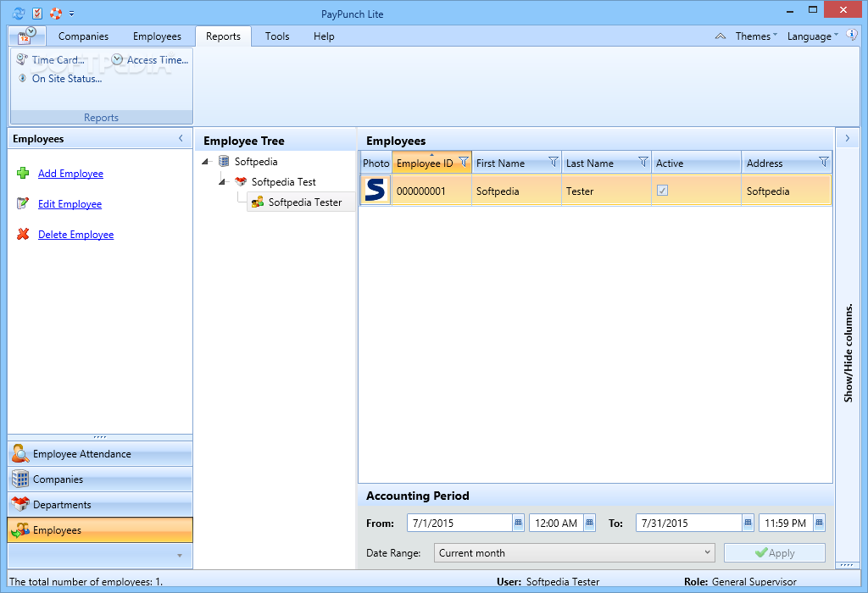Open the Date Range Current month dropdown
This screenshot has height=593, width=868.
[x=574, y=552]
